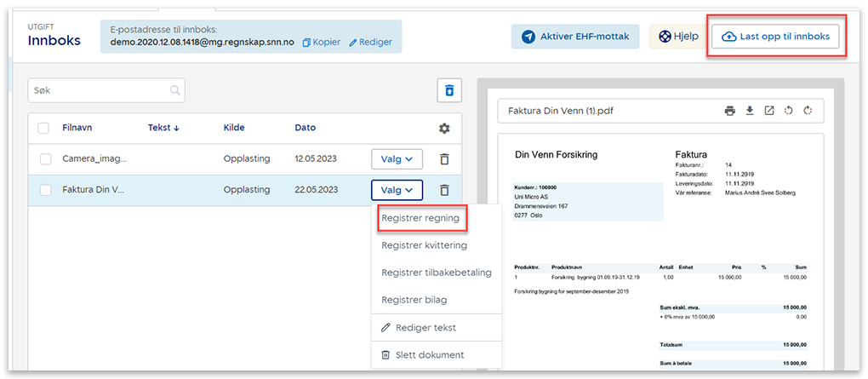Check the Faktura Din V file checkbox
Image resolution: width=868 pixels, height=379 pixels.
pyautogui.click(x=46, y=190)
